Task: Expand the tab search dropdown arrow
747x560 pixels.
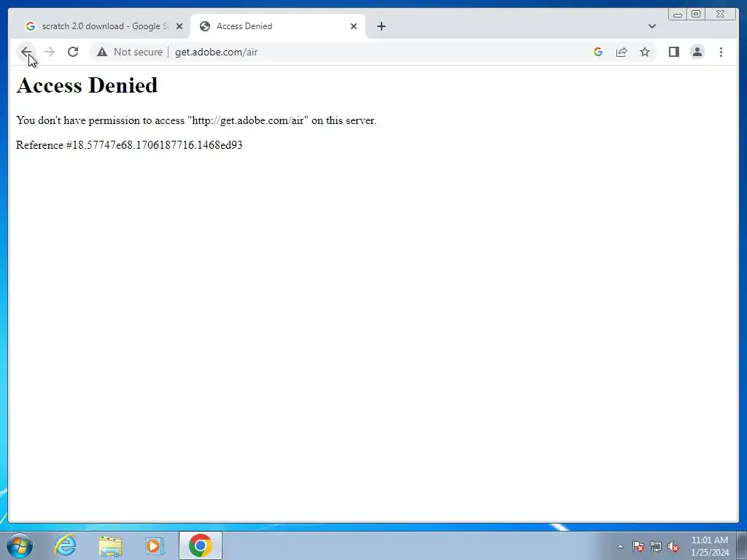Action: coord(651,26)
